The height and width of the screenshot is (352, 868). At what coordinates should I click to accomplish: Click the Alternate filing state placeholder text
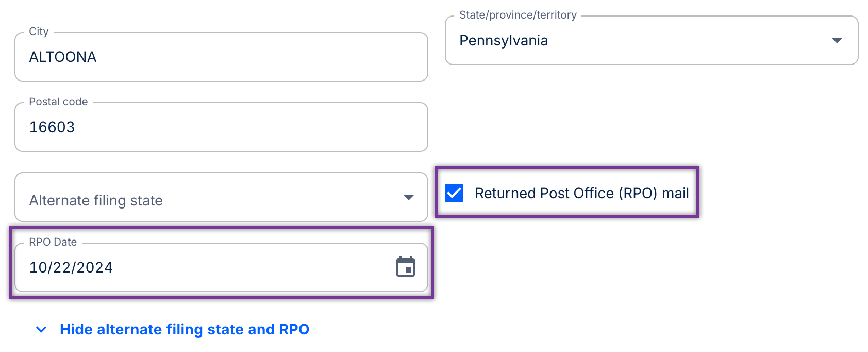[96, 200]
